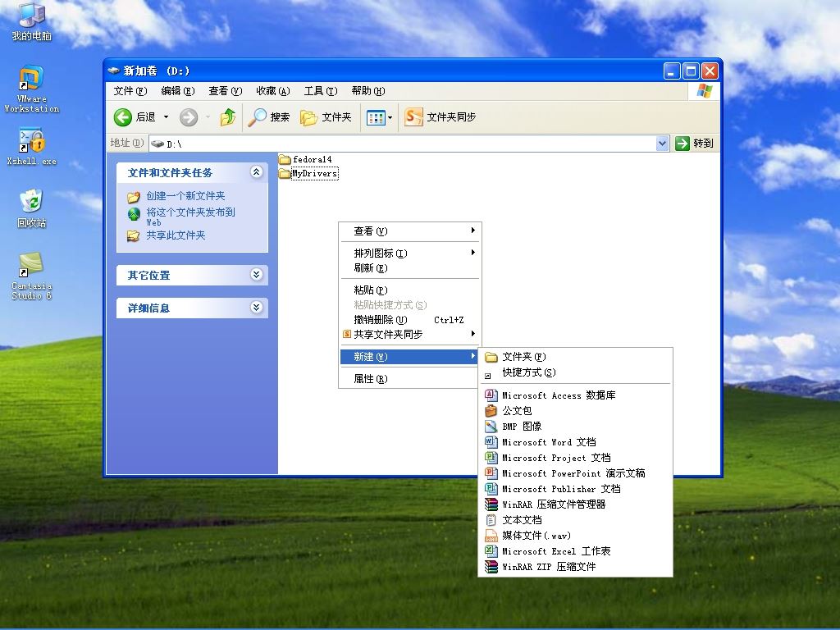
Task: Open 共享文件夹同步 submenu
Action: pyautogui.click(x=410, y=335)
